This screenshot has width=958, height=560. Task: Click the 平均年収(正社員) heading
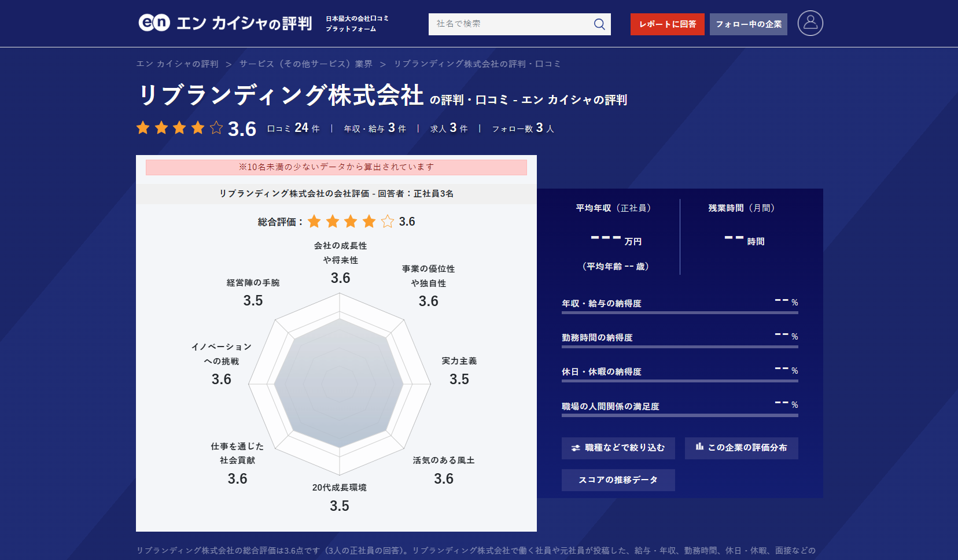pyautogui.click(x=614, y=208)
